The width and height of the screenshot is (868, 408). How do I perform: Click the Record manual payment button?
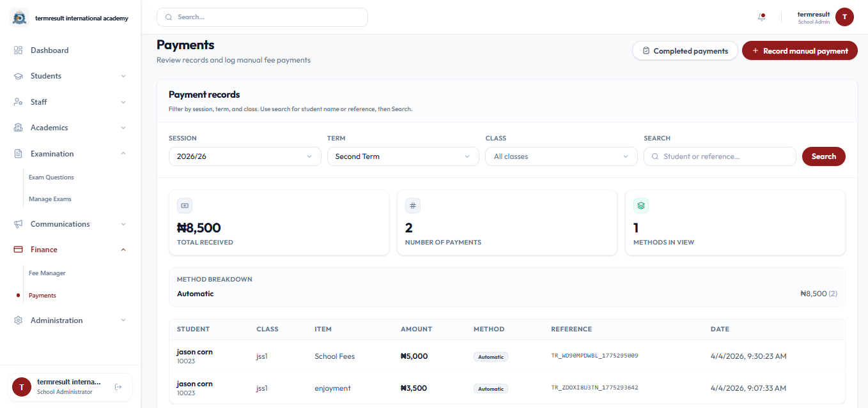click(800, 51)
